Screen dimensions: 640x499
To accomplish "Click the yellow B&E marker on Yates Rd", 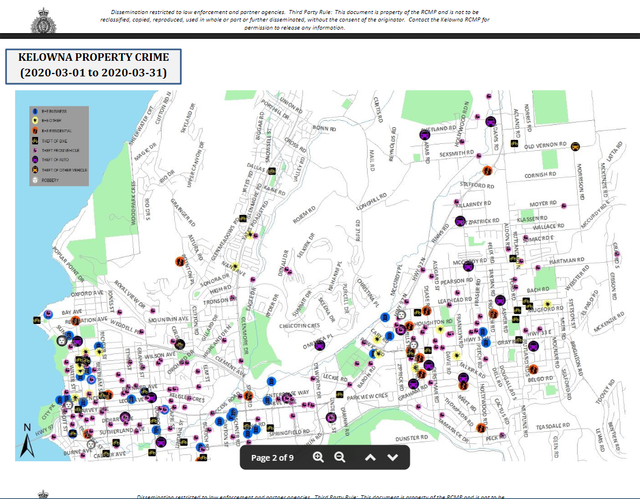I will click(249, 235).
